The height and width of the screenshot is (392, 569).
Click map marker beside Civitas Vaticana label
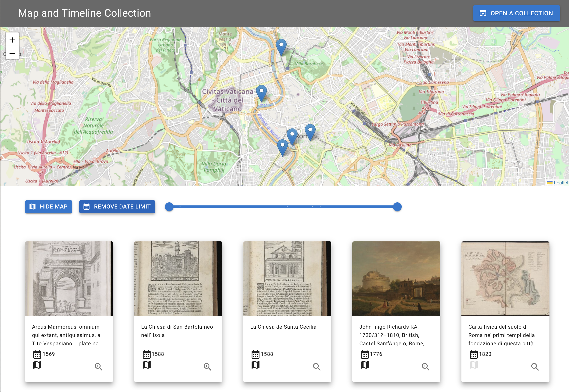[x=261, y=92]
